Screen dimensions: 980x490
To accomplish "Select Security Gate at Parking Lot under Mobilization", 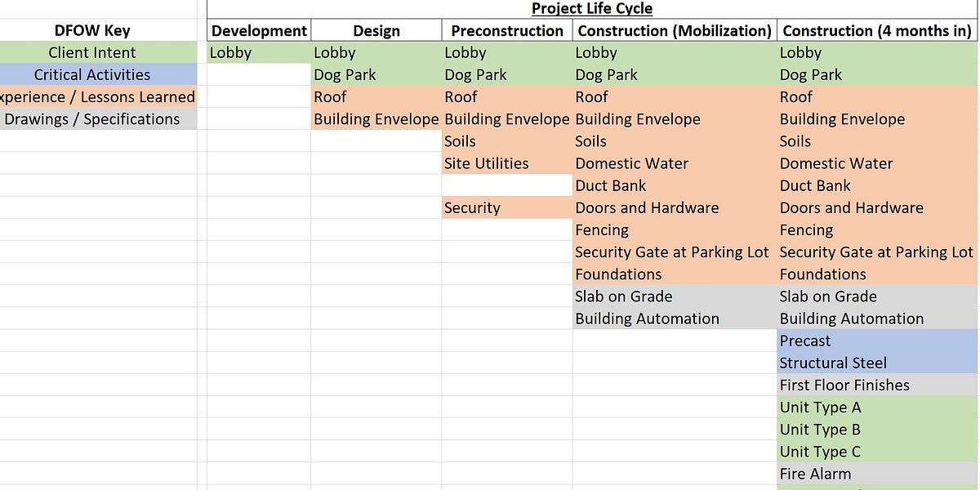I will [671, 252].
